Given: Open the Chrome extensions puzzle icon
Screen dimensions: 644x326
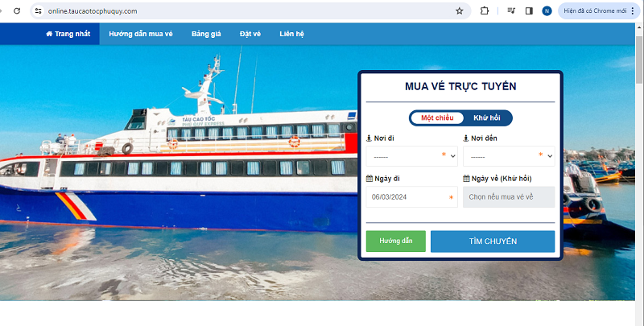Looking at the screenshot, I should (x=485, y=11).
